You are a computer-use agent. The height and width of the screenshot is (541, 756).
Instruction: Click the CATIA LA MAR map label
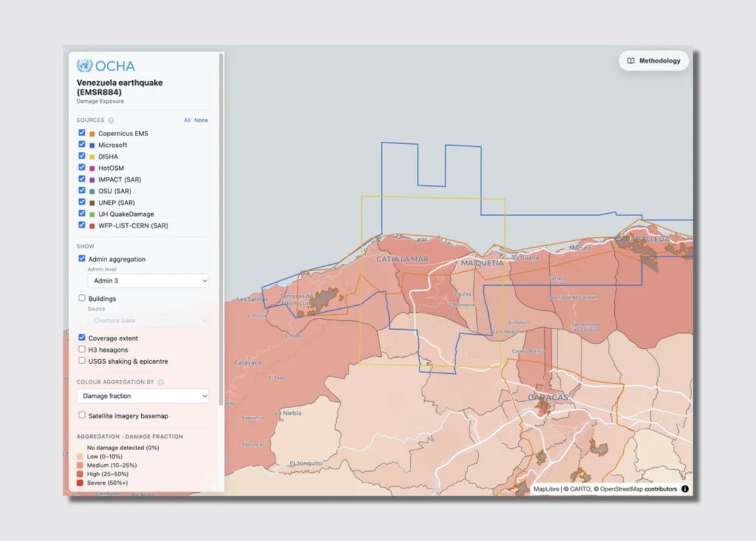pyautogui.click(x=402, y=259)
